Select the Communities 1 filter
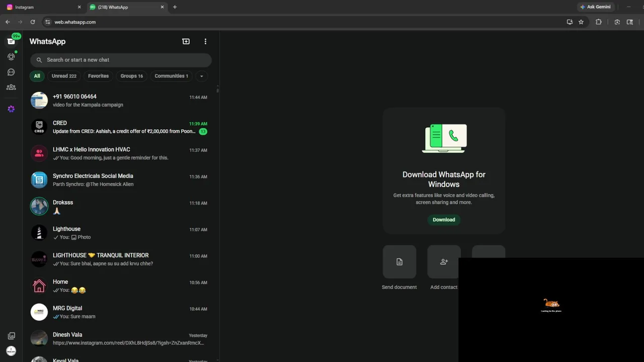This screenshot has height=362, width=644. pos(171,76)
